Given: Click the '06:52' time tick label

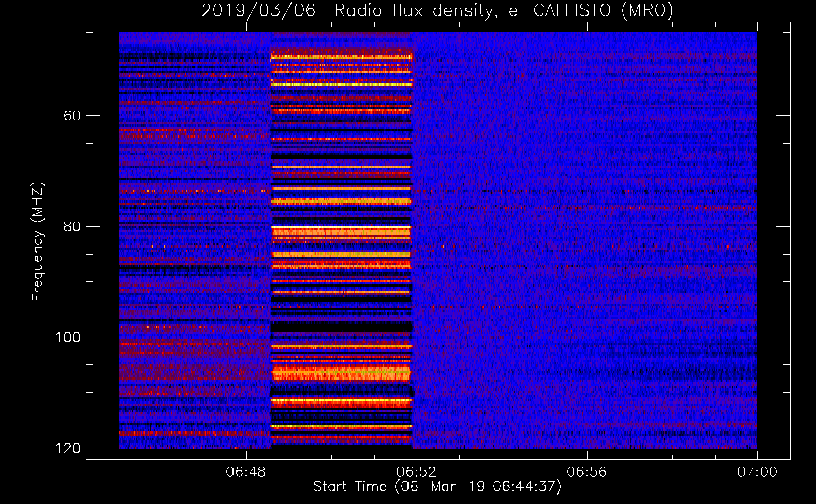Looking at the screenshot, I should 417,472.
